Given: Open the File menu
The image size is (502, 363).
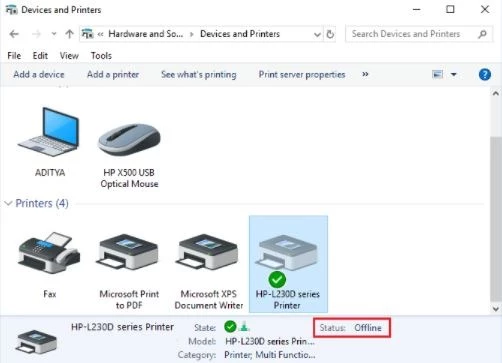Looking at the screenshot, I should click(x=14, y=56).
